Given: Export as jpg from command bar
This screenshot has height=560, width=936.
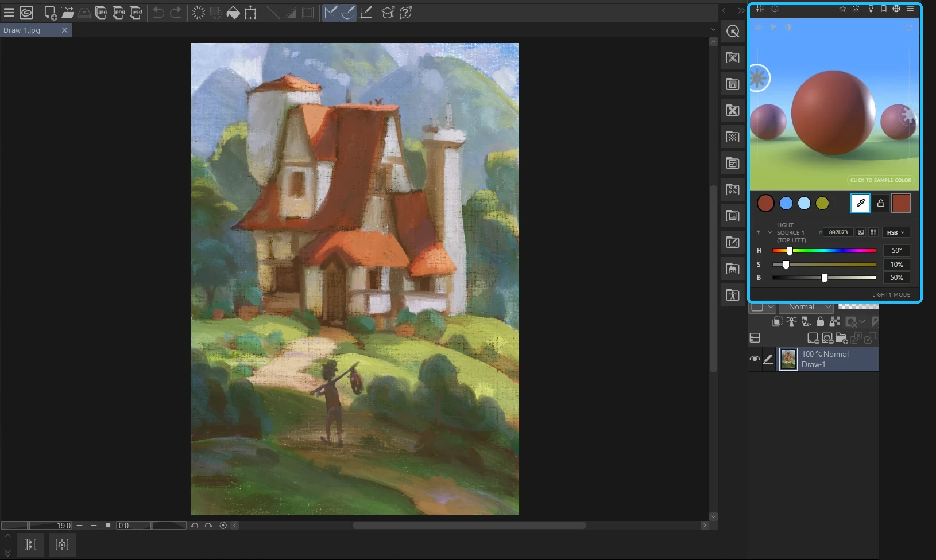Looking at the screenshot, I should click(x=101, y=13).
